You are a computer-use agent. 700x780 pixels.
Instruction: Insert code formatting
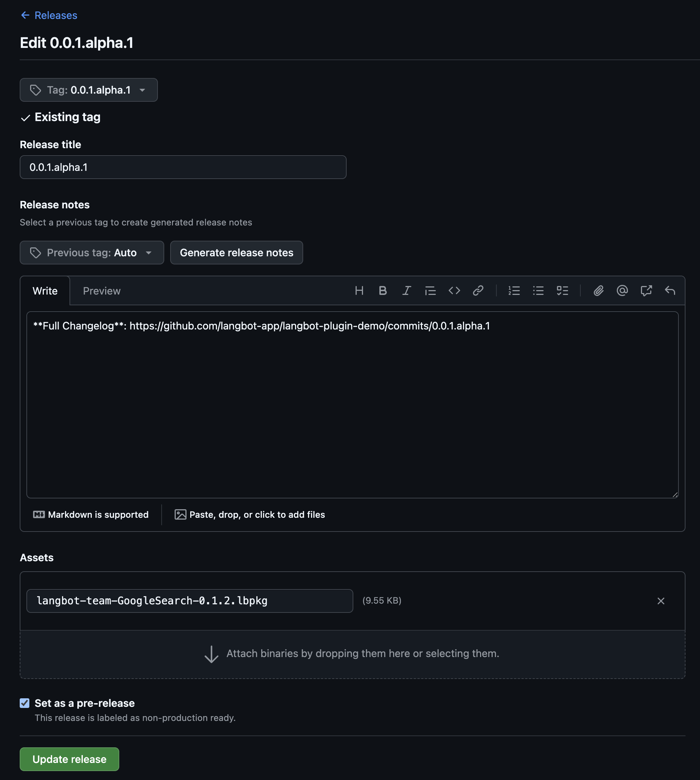[454, 290]
